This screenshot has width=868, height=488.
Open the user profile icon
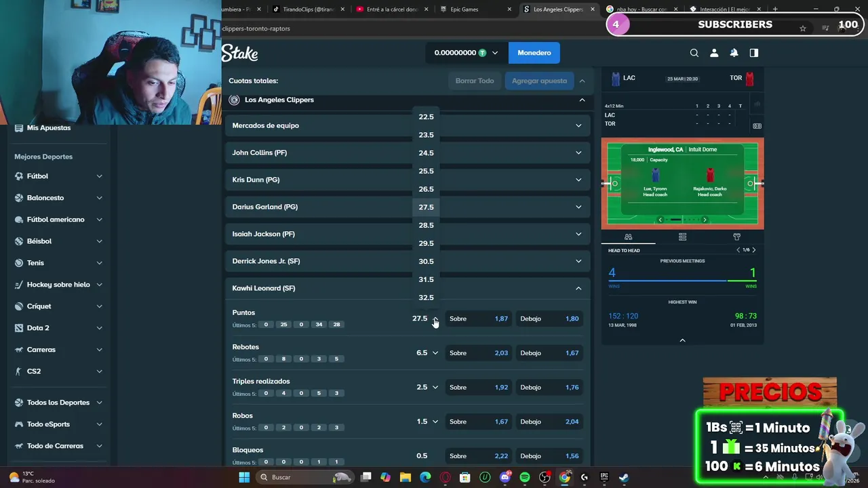click(714, 53)
